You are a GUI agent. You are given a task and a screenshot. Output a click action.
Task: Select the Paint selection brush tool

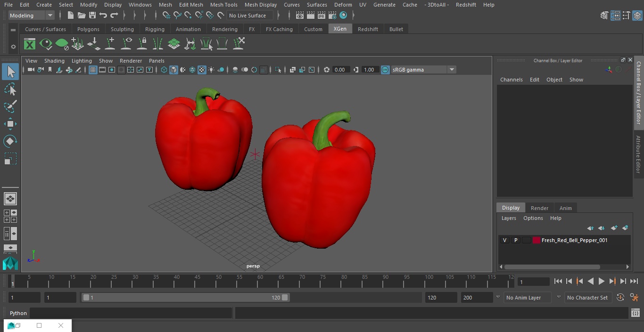tap(10, 106)
